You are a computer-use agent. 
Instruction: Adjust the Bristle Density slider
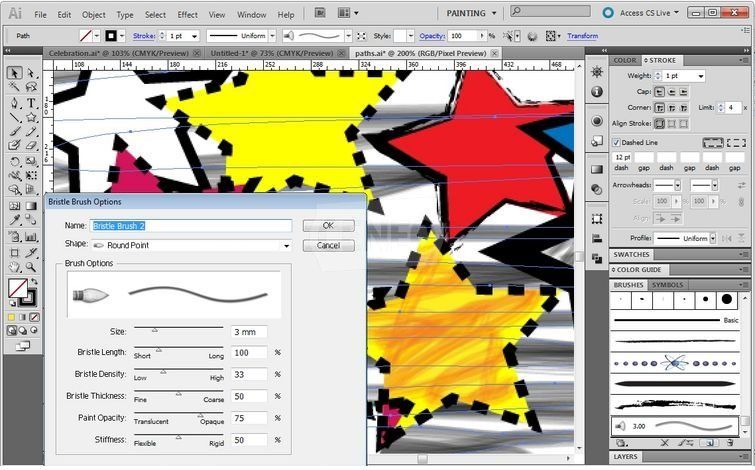click(163, 370)
